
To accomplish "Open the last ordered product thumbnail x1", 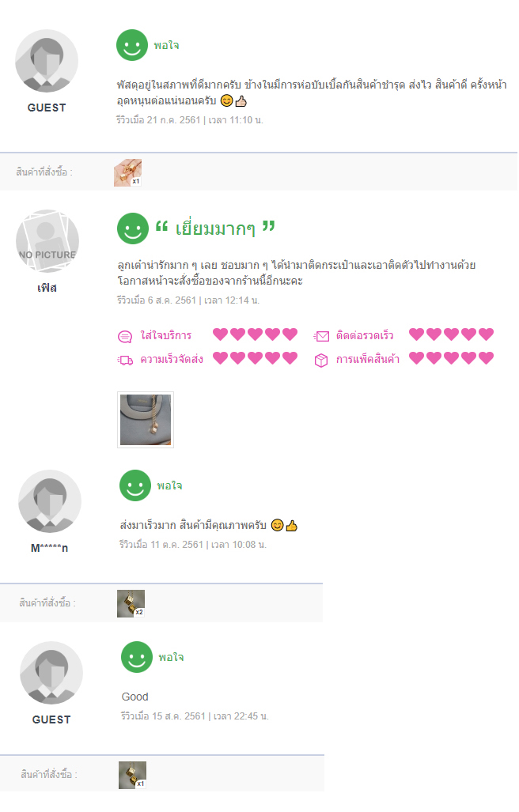I will [133, 775].
